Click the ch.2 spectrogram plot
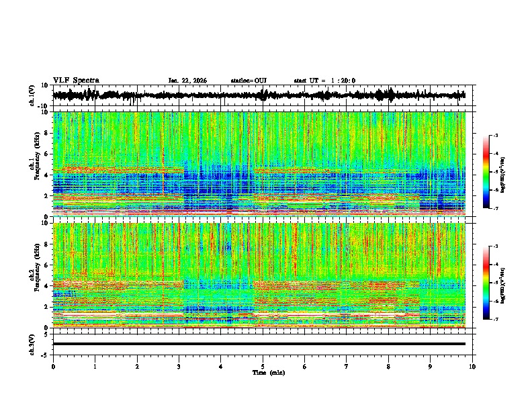The height and width of the screenshot is (411, 532). click(x=259, y=275)
